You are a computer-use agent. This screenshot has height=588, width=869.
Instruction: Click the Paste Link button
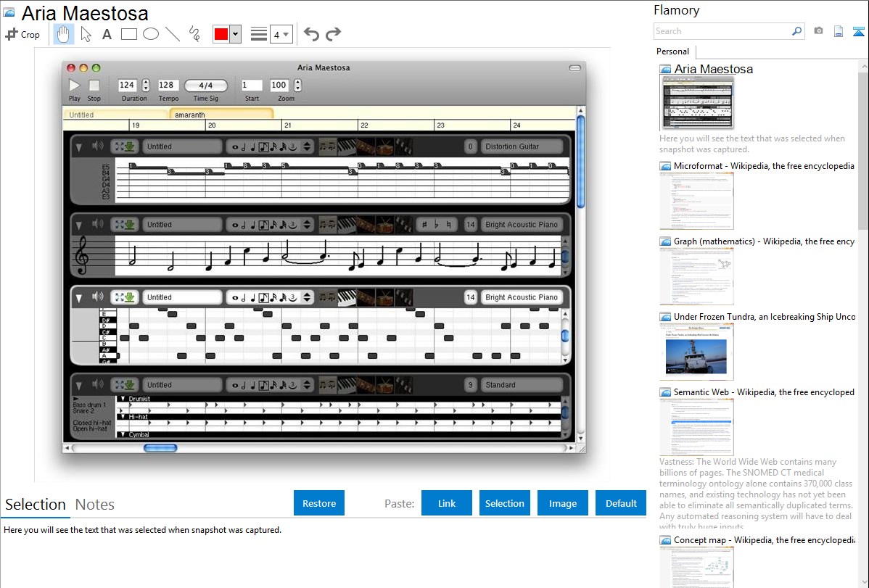point(447,503)
